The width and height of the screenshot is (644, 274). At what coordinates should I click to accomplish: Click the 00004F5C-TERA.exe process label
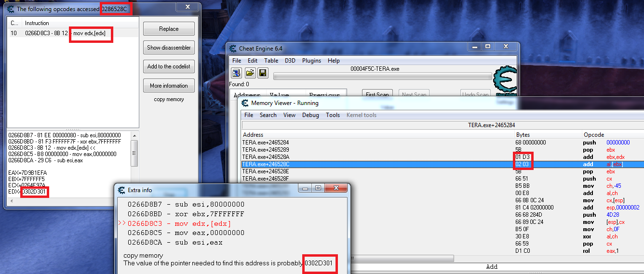(x=375, y=69)
